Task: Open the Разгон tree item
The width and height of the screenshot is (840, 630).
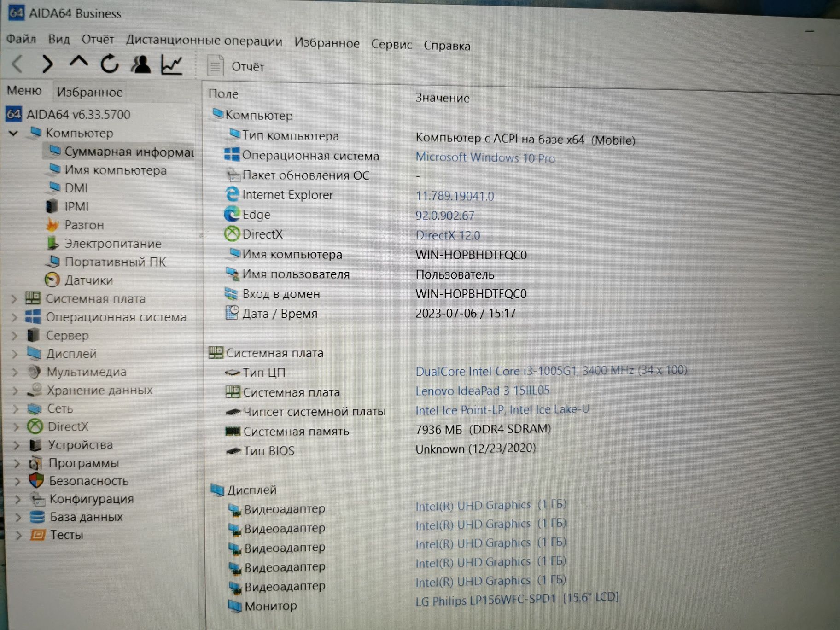Action: pyautogui.click(x=75, y=225)
